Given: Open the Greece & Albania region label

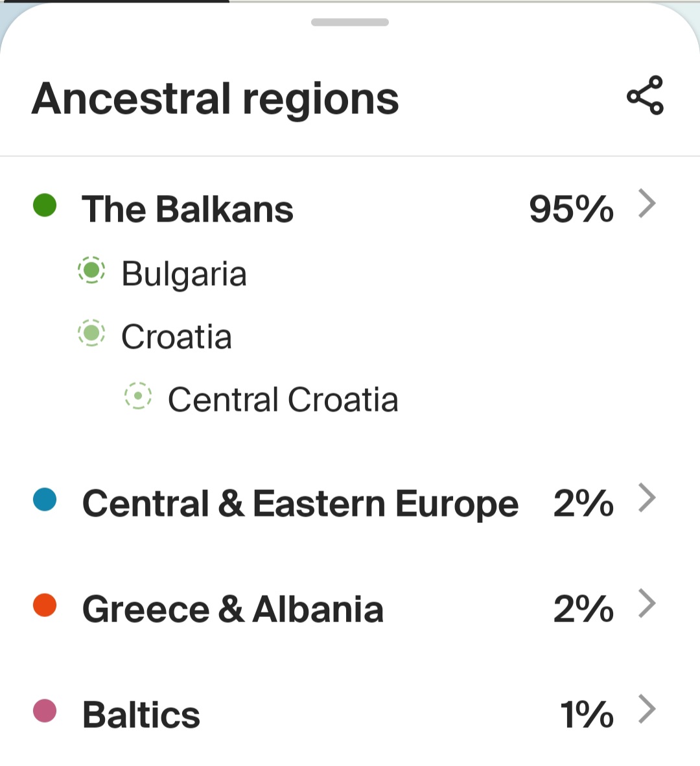Looking at the screenshot, I should (233, 609).
